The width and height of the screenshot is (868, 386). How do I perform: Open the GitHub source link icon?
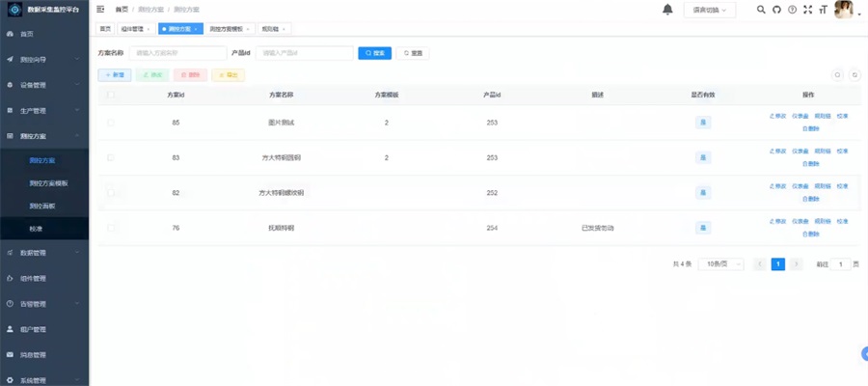[x=776, y=10]
